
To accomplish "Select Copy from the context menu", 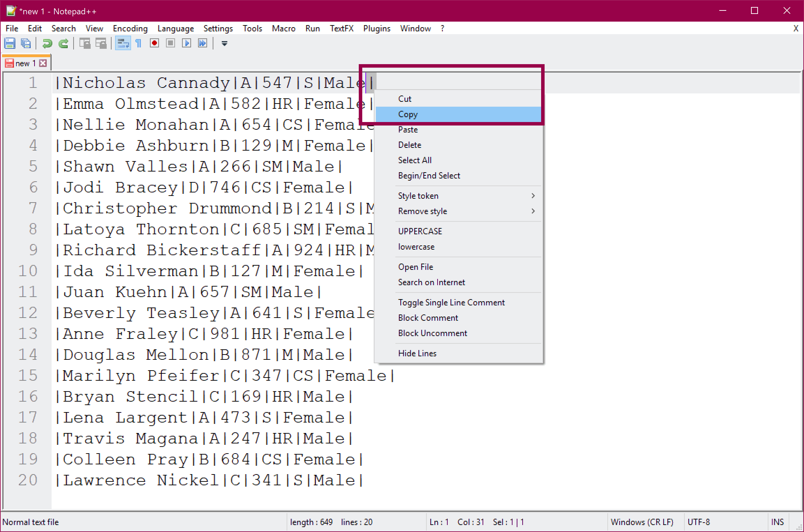I will click(408, 114).
